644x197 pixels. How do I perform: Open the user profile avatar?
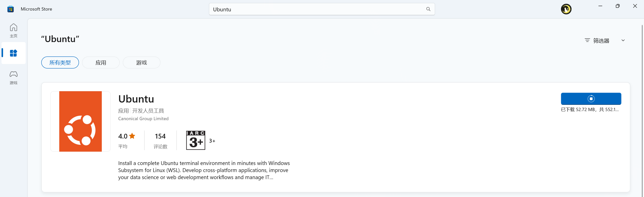(x=566, y=9)
